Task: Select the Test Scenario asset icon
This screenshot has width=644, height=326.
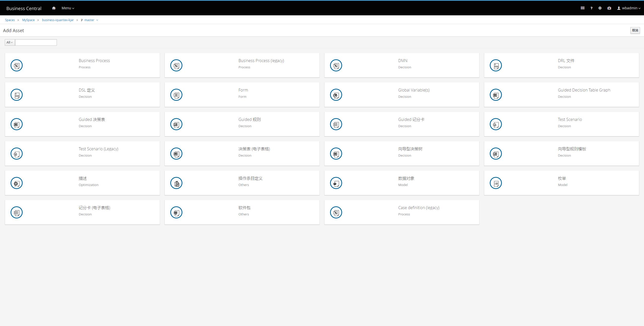Action: pyautogui.click(x=496, y=124)
